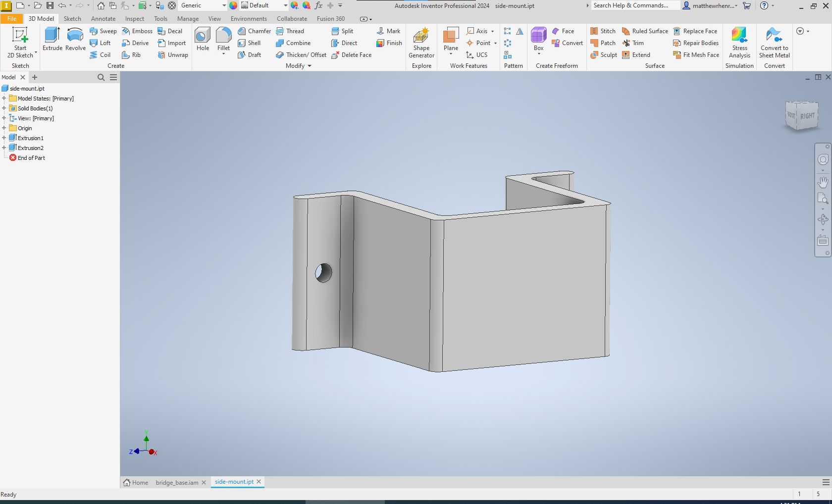This screenshot has width=832, height=504.
Task: Open the Axis dropdown arrow
Action: [x=492, y=31]
